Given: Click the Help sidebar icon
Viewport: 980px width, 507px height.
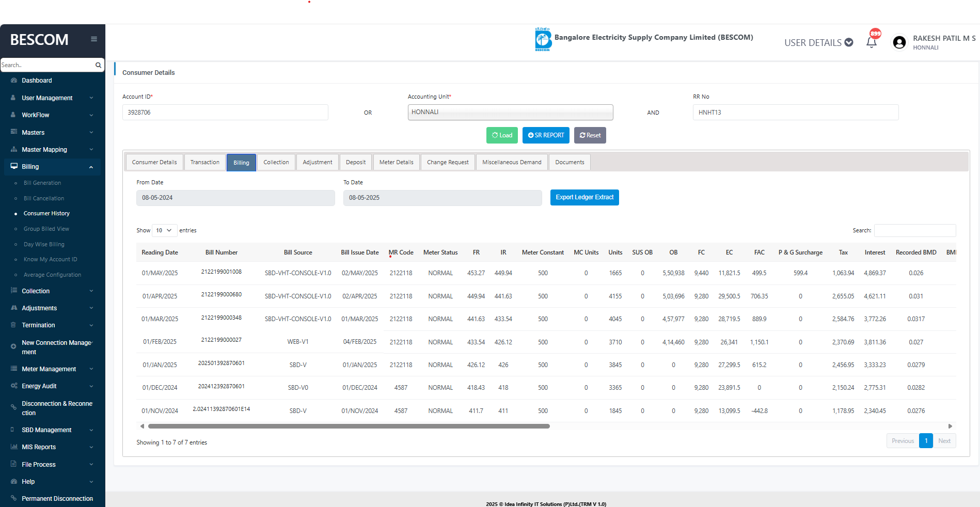Looking at the screenshot, I should click(x=14, y=481).
